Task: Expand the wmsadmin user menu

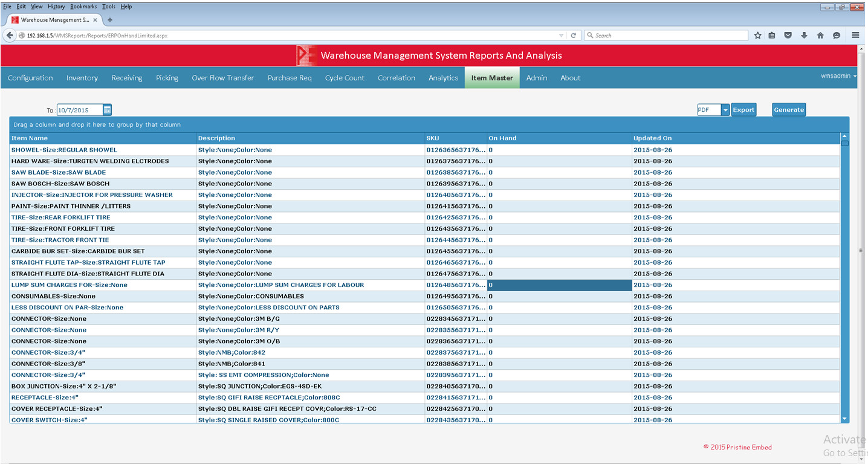Action: 838,77
